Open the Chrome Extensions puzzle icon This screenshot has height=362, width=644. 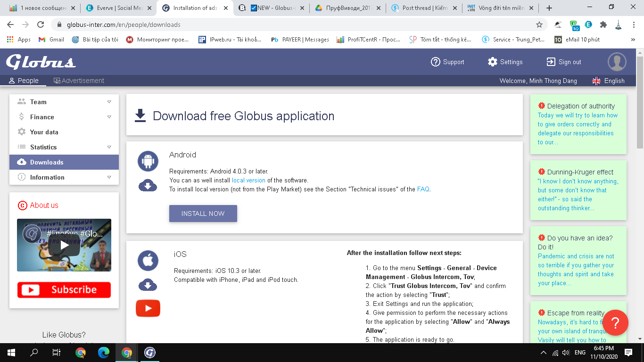point(603,25)
